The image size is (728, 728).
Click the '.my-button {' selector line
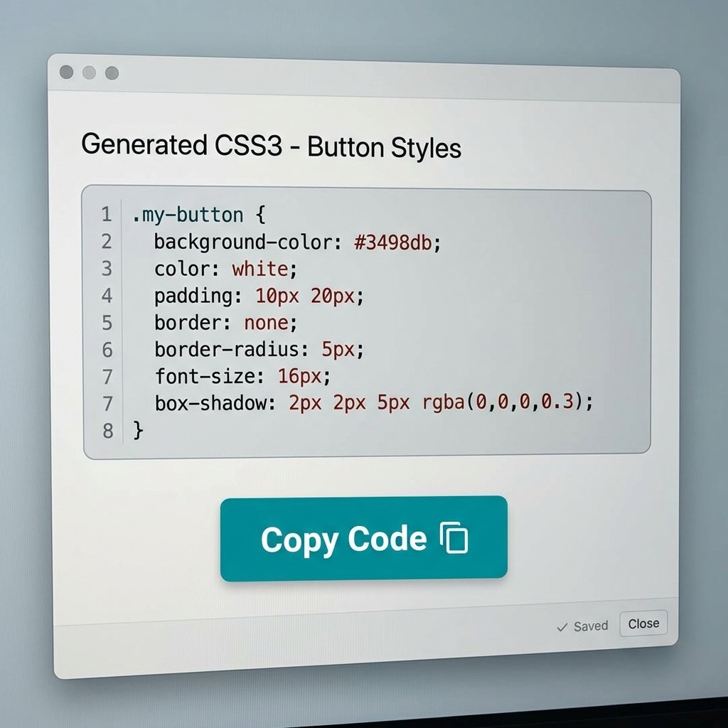(x=199, y=215)
